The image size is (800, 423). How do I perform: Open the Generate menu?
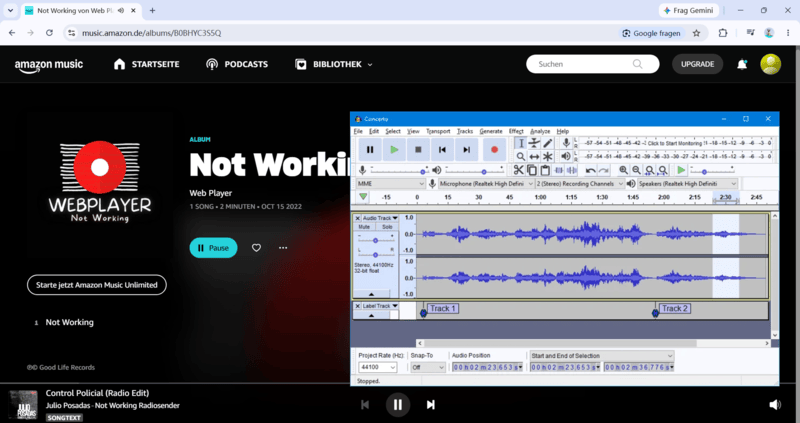click(491, 131)
